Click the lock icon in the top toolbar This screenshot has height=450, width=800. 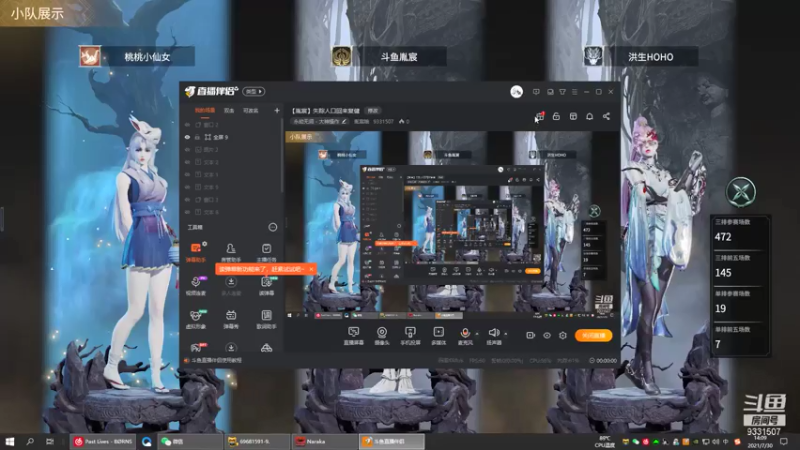[x=556, y=116]
